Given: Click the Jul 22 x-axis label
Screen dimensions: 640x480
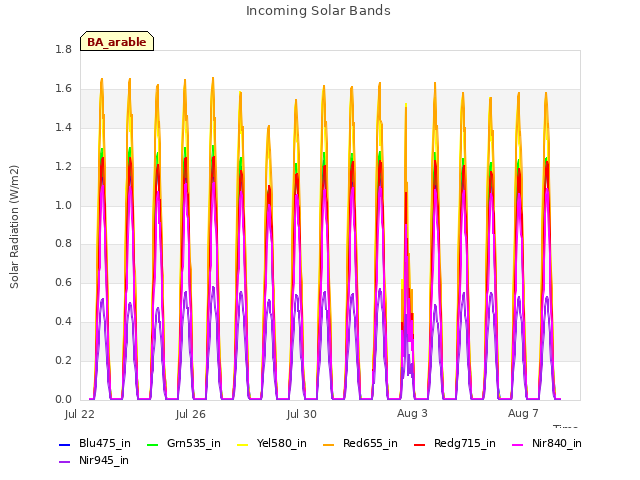Looking at the screenshot, I should 80,414.
